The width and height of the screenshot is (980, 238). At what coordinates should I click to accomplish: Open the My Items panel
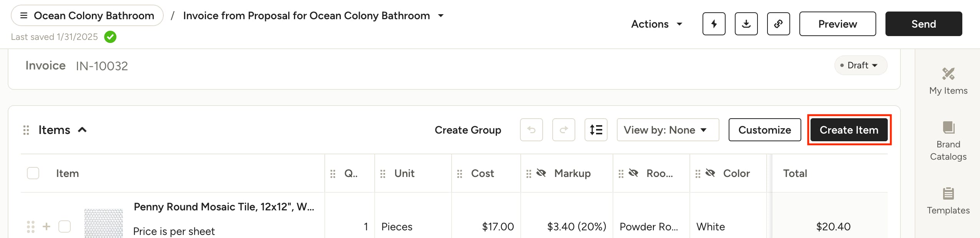[x=948, y=81]
